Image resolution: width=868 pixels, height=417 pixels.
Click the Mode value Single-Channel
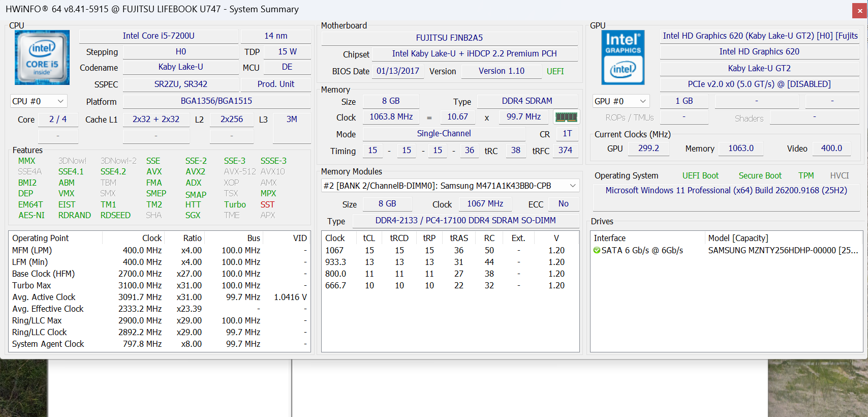[444, 133]
